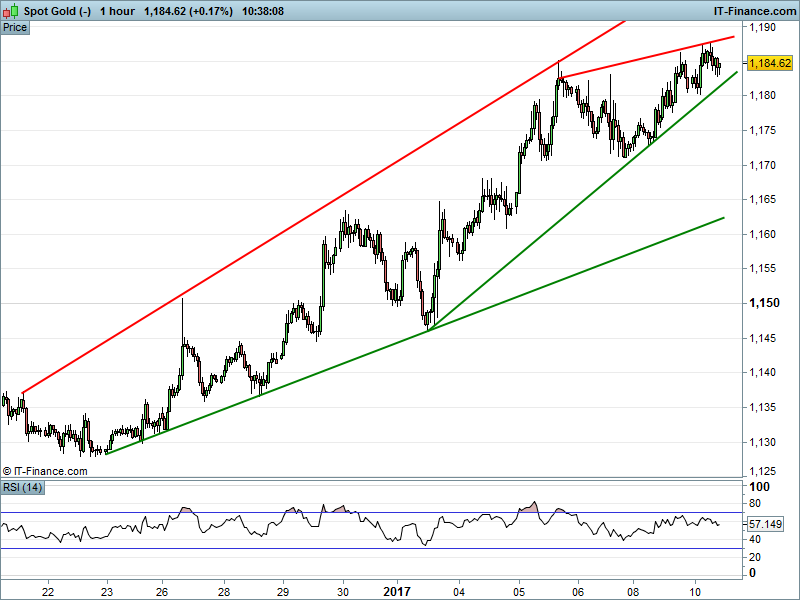
Task: Click date 23 on the time axis
Action: coord(107,592)
